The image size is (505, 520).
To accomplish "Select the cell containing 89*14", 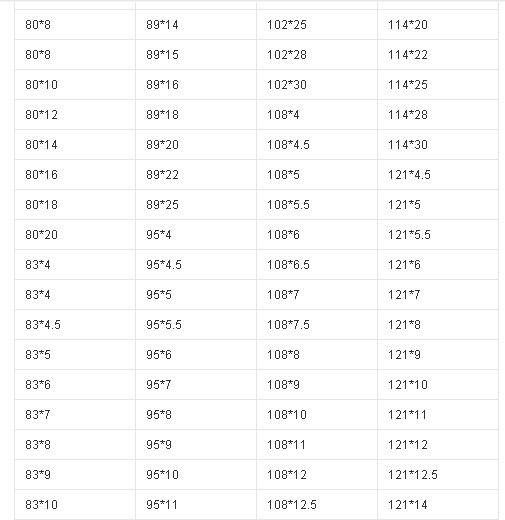I will click(x=196, y=25).
